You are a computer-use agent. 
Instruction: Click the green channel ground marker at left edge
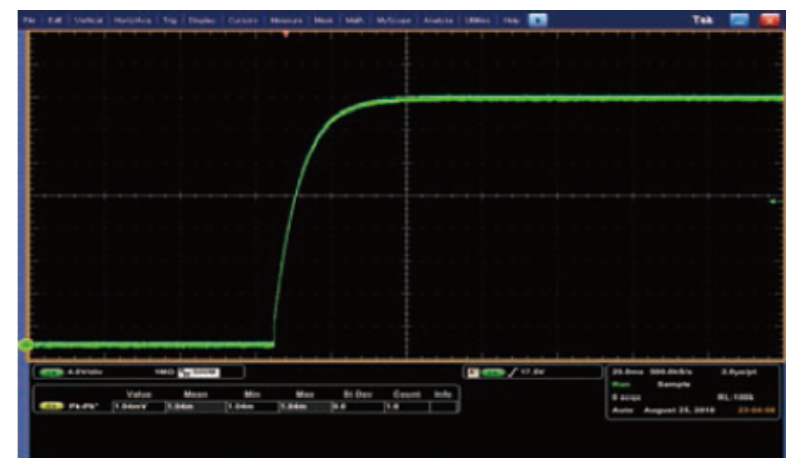pos(26,345)
